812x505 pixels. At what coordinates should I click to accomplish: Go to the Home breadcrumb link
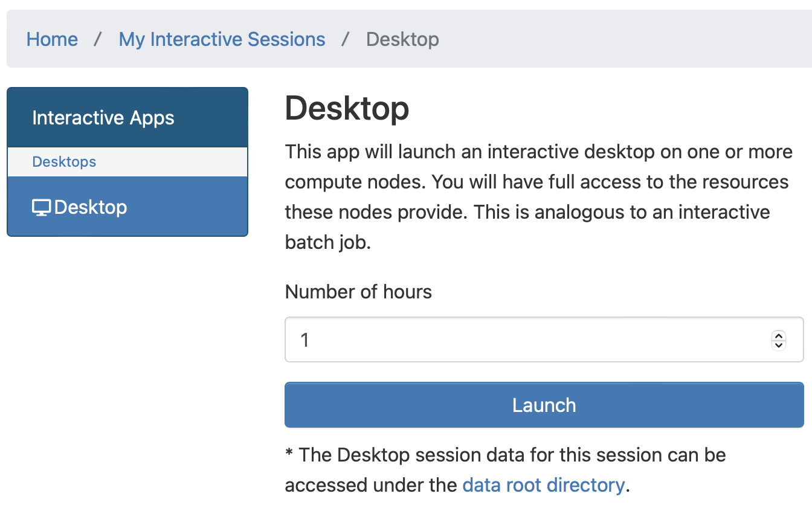[52, 39]
